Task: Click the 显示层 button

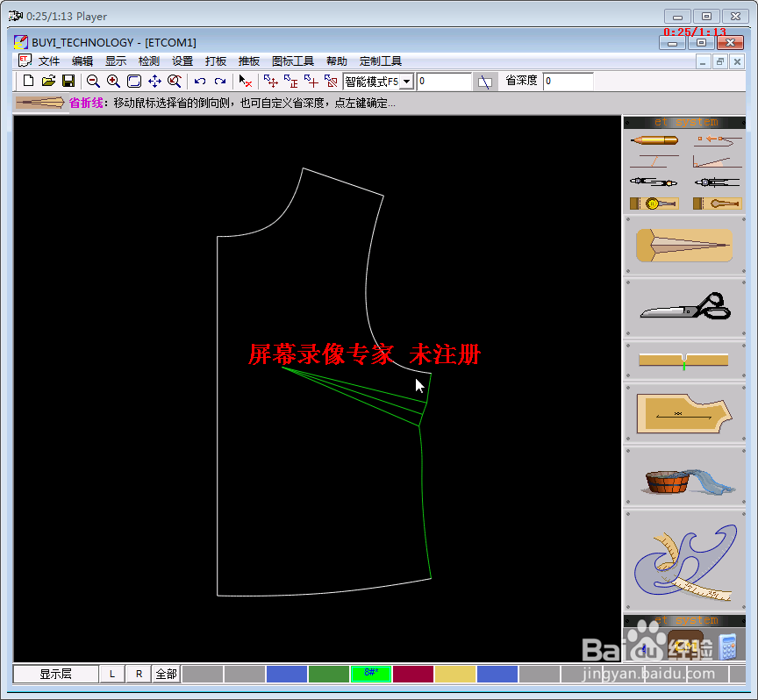Action: click(55, 674)
